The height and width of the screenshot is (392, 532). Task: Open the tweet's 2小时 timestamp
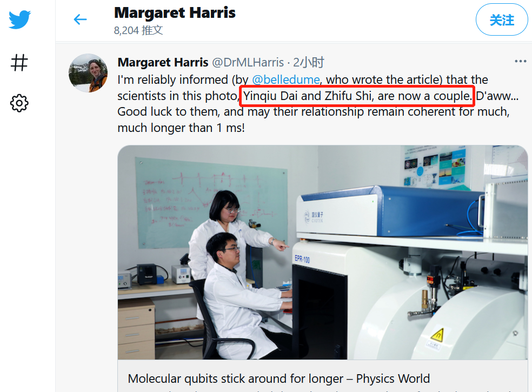click(308, 62)
